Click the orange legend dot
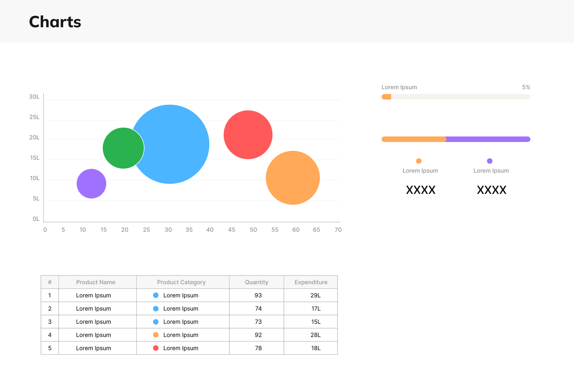The height and width of the screenshot is (392, 574). tap(419, 161)
